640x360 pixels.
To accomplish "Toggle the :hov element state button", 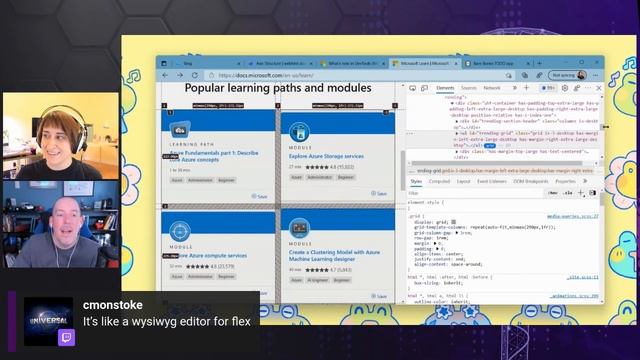I will point(553,193).
